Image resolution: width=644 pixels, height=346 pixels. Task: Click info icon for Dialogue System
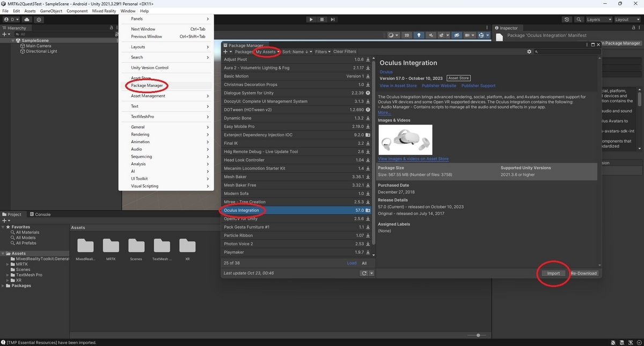(x=368, y=93)
